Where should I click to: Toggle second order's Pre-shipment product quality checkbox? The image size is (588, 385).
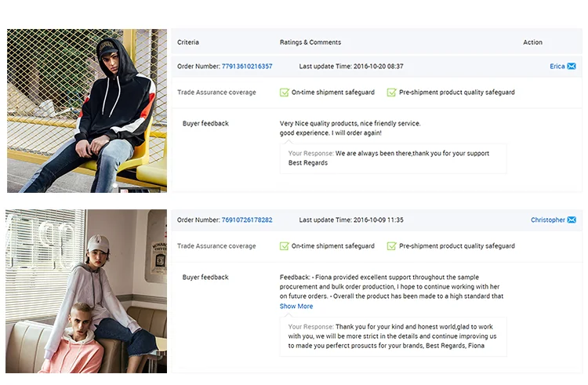(x=391, y=246)
